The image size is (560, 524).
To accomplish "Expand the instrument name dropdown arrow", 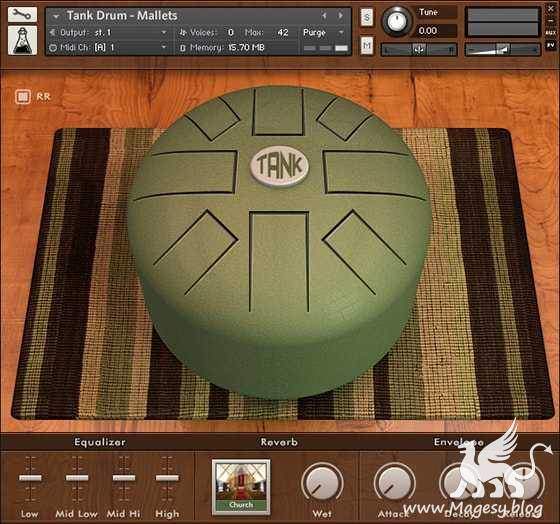I will click(x=56, y=16).
